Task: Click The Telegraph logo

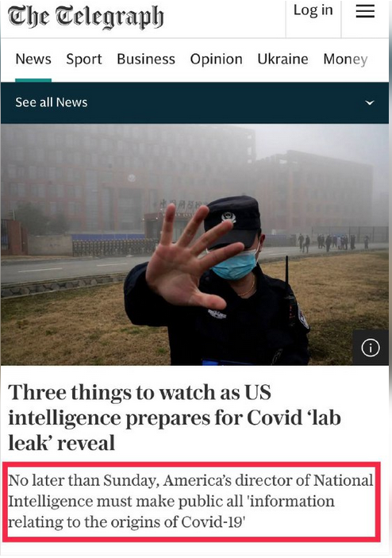Action: [x=86, y=17]
